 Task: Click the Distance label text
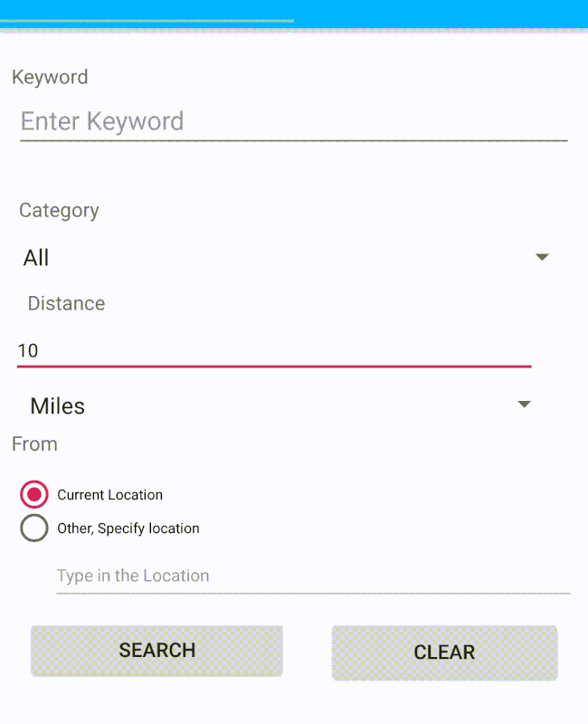click(66, 303)
